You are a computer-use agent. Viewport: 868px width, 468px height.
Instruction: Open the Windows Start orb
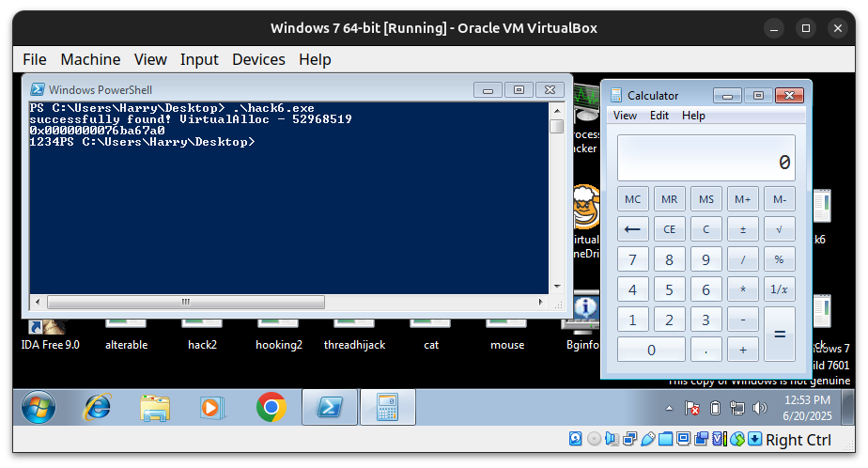tap(39, 407)
